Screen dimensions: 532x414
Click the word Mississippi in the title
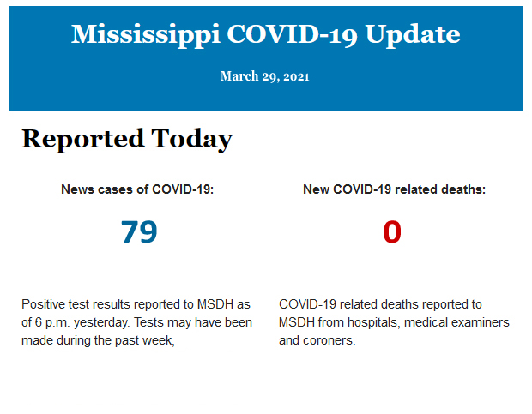coord(145,34)
